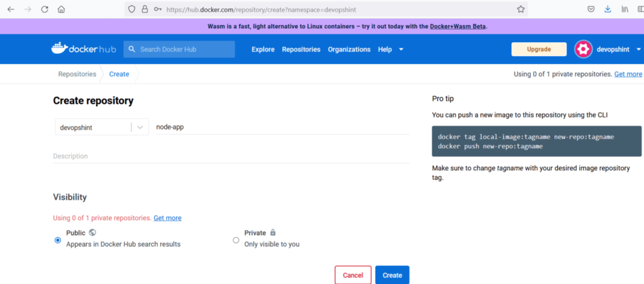Image resolution: width=644 pixels, height=284 pixels.
Task: Click the docker tag command code block
Action: 537,141
